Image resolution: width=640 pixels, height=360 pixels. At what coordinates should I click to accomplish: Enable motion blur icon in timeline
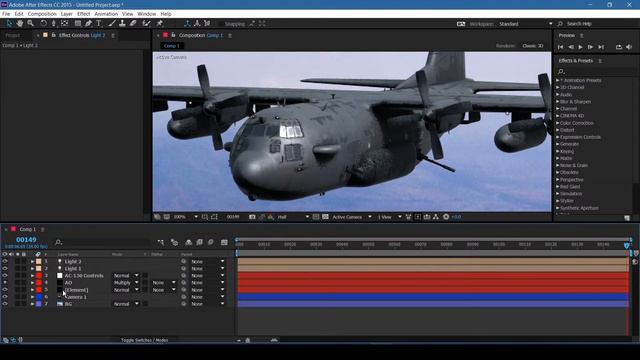tap(211, 242)
